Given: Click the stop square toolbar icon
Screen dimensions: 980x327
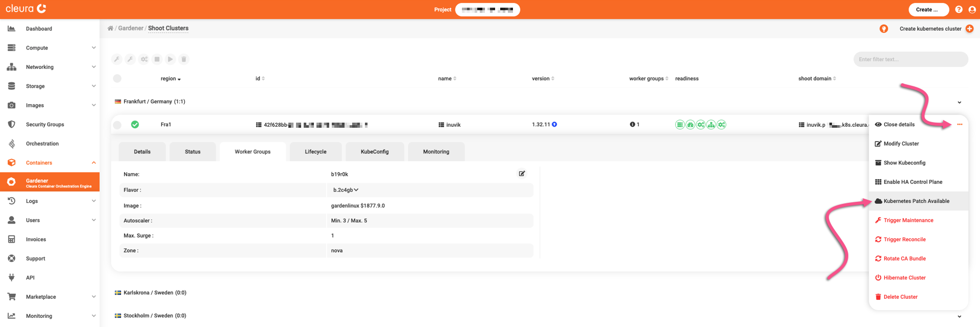Looking at the screenshot, I should coord(157,59).
